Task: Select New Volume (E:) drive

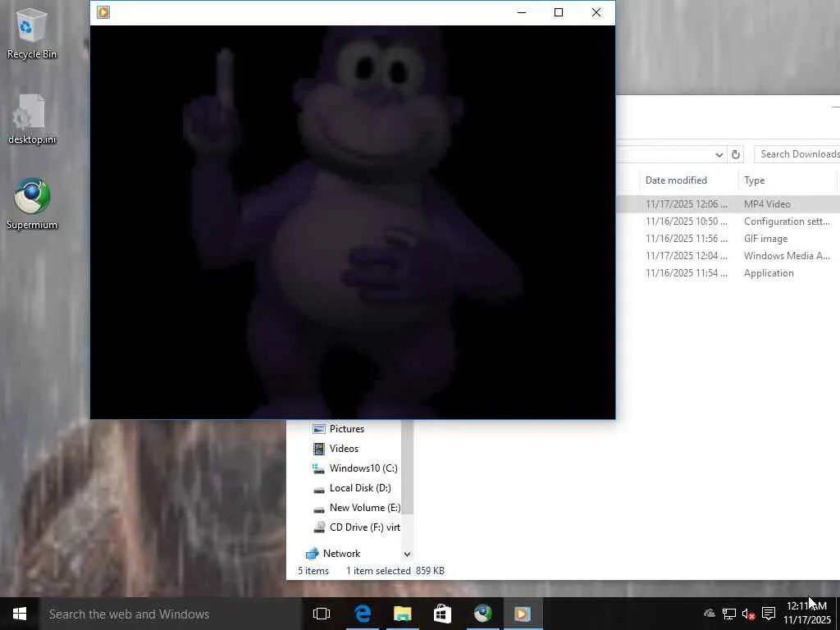Action: point(364,507)
